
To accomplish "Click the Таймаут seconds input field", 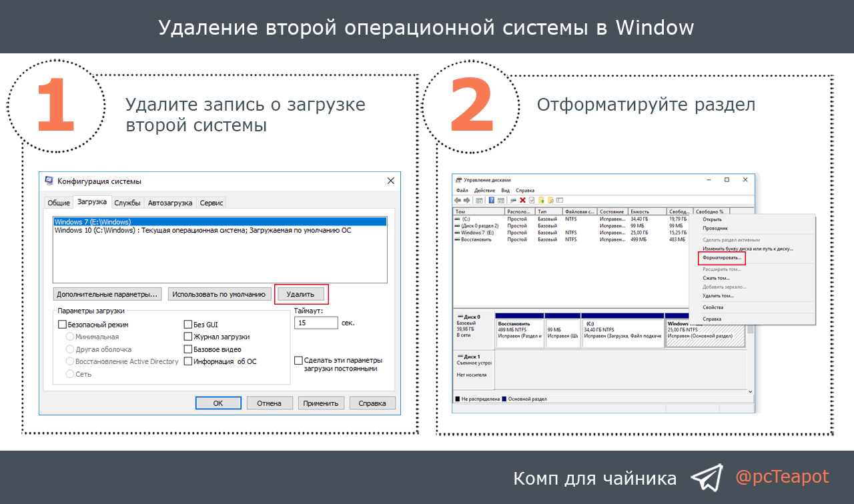I will click(316, 323).
